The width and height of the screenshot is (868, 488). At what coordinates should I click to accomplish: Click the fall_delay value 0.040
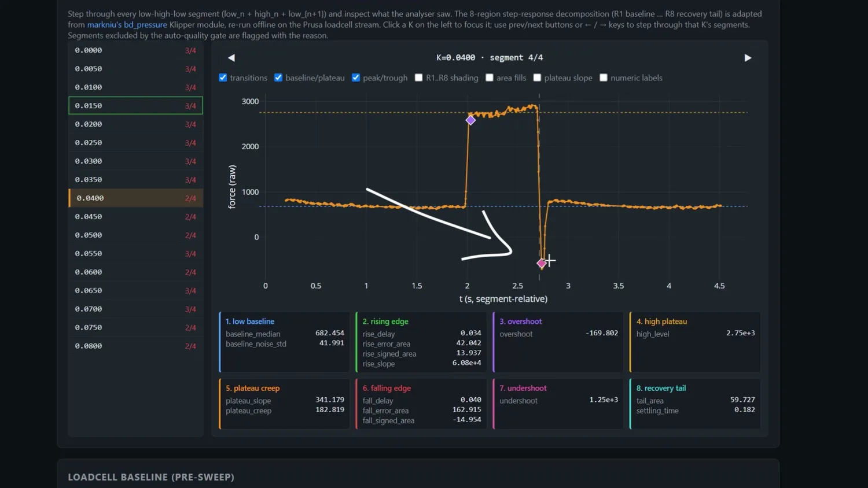[471, 400]
